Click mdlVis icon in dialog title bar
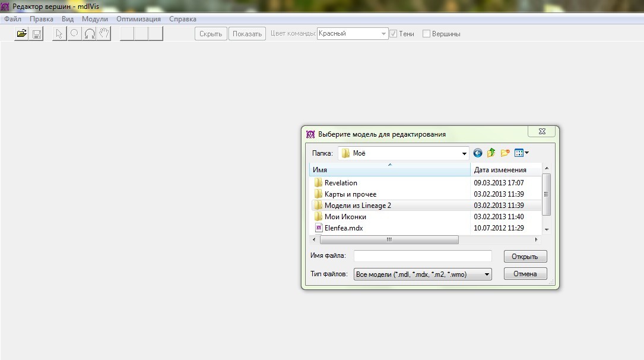The height and width of the screenshot is (360, 644). pyautogui.click(x=310, y=134)
